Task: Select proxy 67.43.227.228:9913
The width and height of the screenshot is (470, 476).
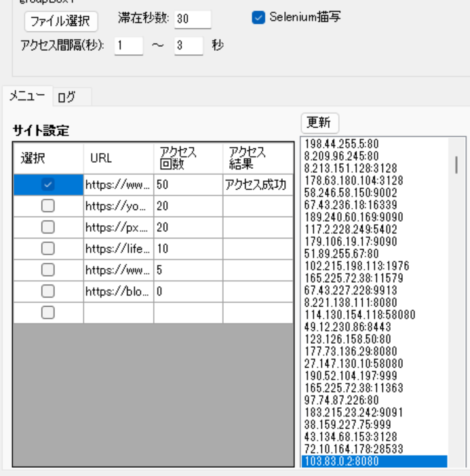Action: (x=374, y=290)
